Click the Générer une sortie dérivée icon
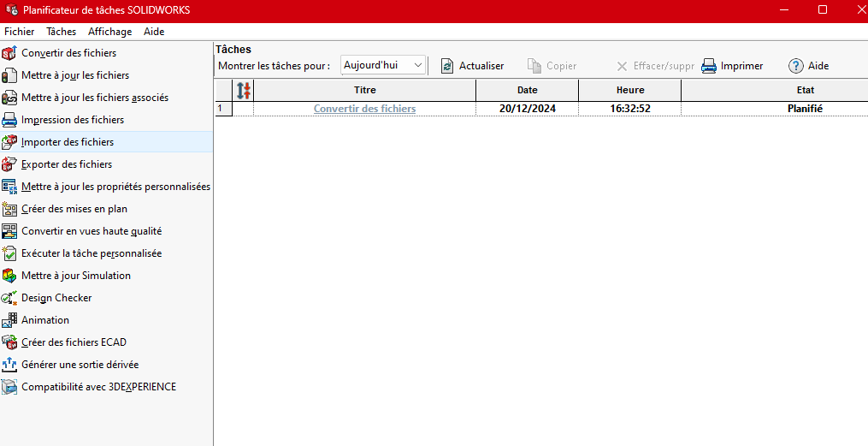The height and width of the screenshot is (446, 868). 9,365
